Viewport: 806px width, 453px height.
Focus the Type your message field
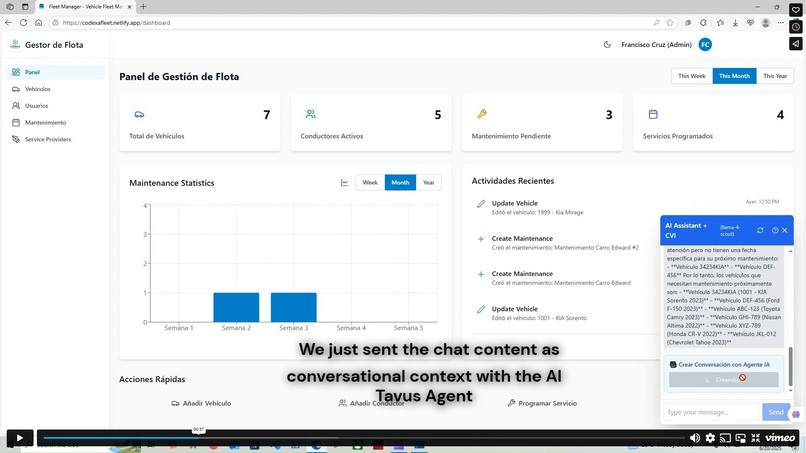click(x=711, y=412)
